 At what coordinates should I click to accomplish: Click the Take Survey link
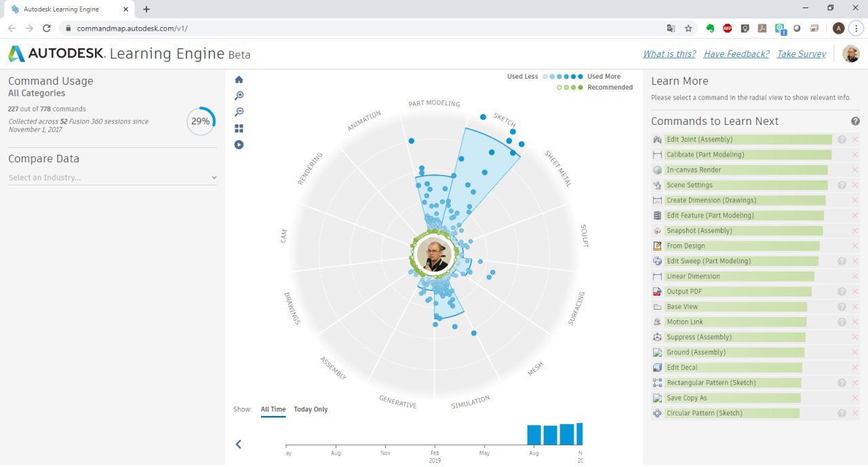pos(802,54)
